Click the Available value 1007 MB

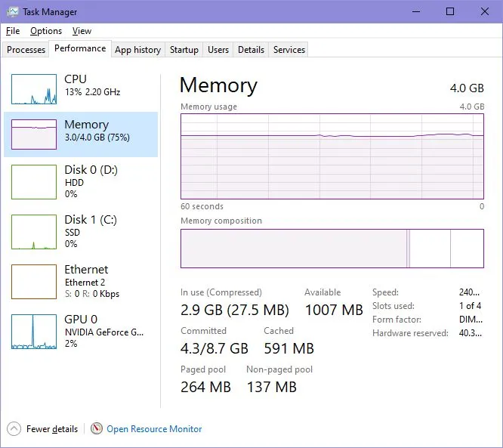[x=334, y=310]
